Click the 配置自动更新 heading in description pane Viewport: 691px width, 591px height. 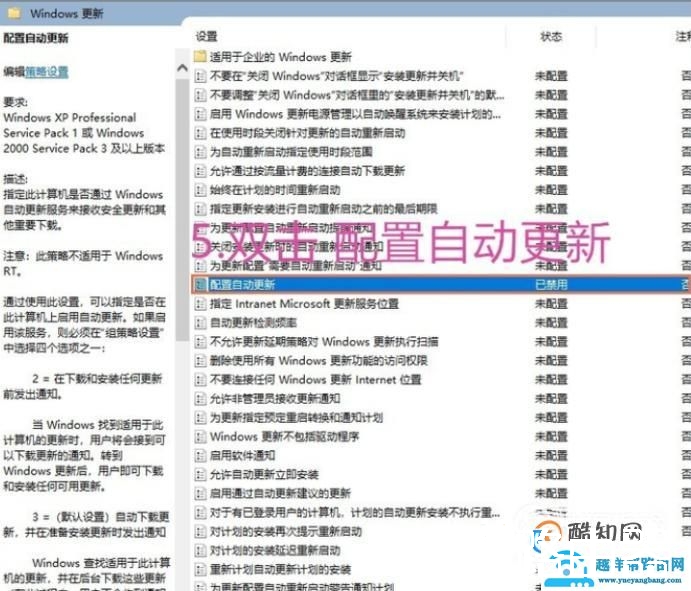click(x=36, y=38)
